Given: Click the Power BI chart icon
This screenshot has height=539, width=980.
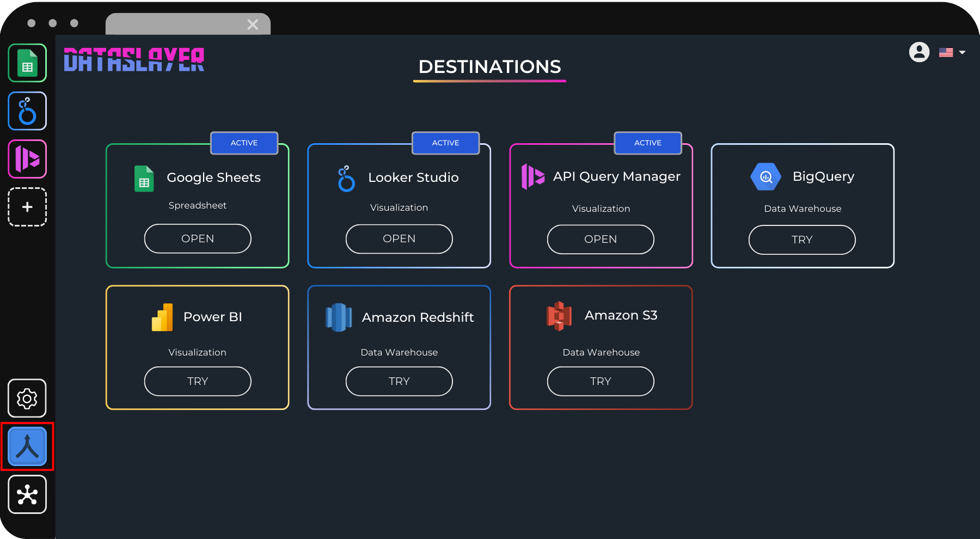Looking at the screenshot, I should tap(161, 316).
